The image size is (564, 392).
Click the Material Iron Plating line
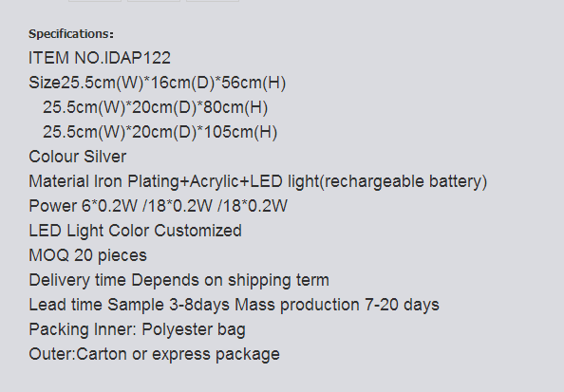click(258, 181)
